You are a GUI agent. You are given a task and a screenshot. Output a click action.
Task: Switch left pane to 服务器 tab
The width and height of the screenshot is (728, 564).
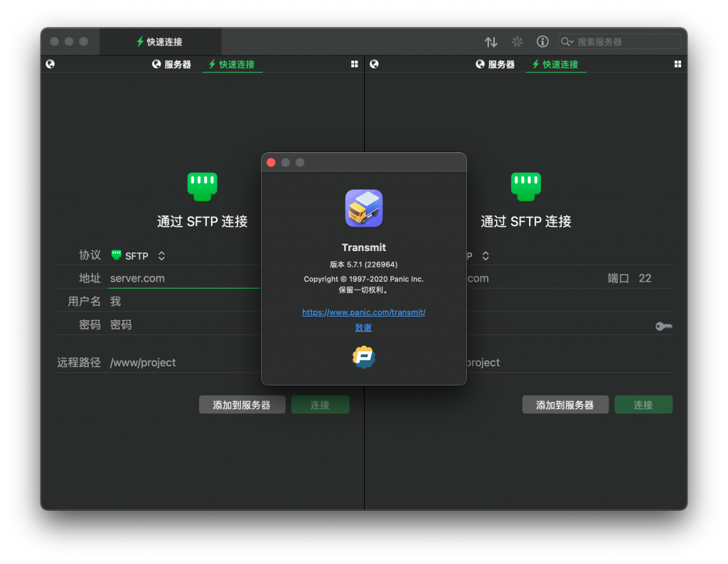(x=171, y=64)
